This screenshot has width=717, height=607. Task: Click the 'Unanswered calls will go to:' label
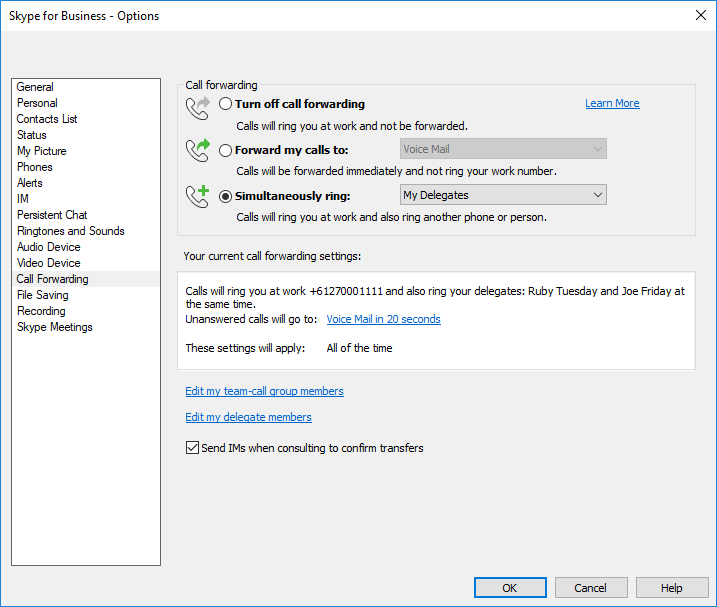pos(251,319)
